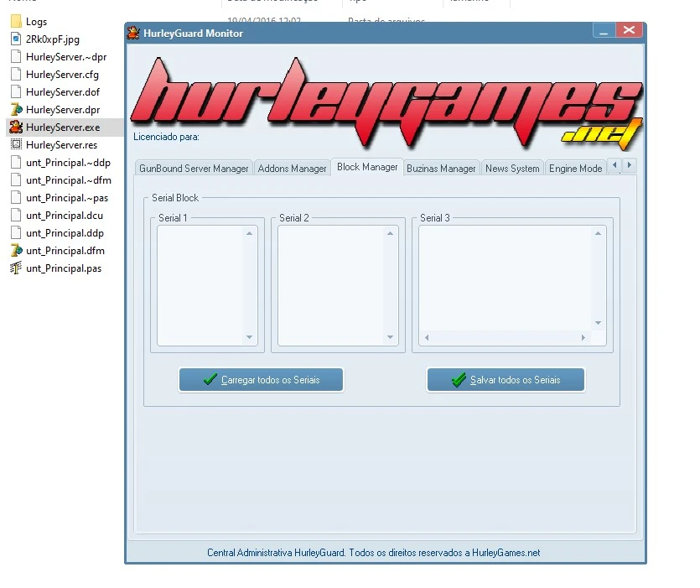Image resolution: width=700 pixels, height=588 pixels.
Task: Click Serial 3 vertical scrollbar down arrow
Action: coord(599,323)
